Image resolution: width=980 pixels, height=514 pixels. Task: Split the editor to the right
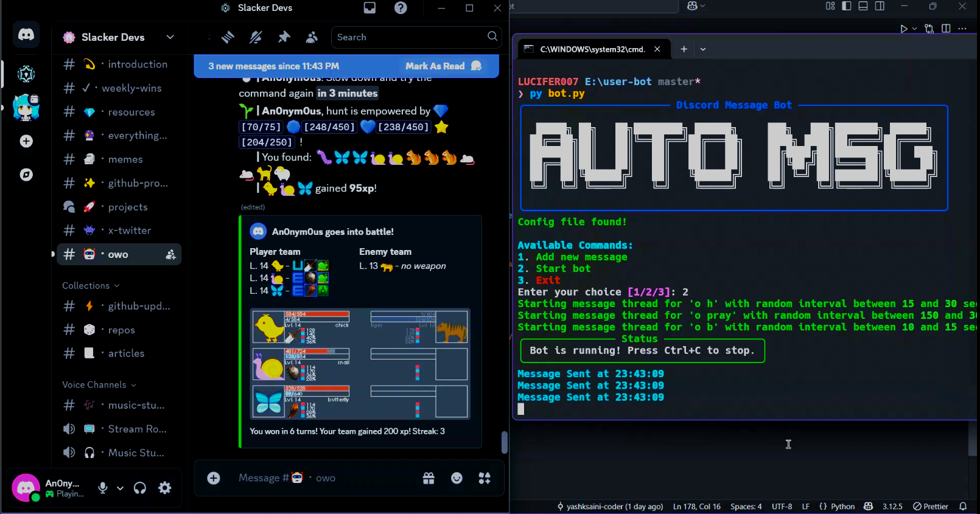click(946, 29)
